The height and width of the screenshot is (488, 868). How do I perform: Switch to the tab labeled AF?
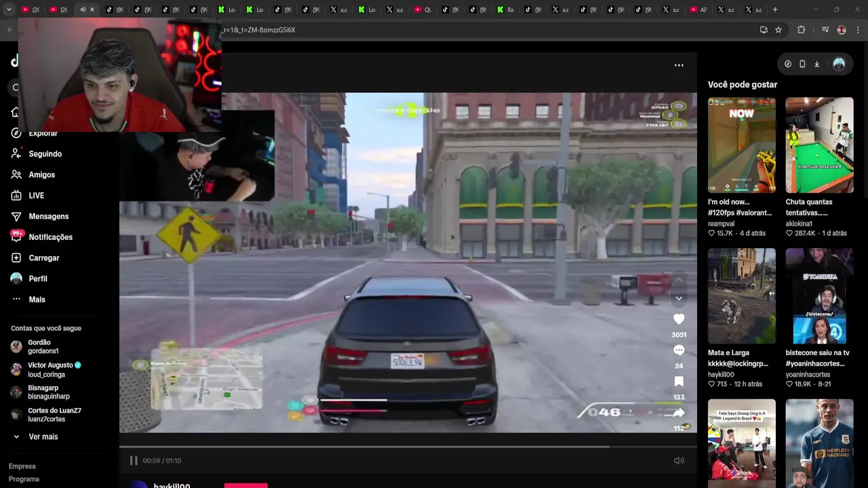[698, 9]
